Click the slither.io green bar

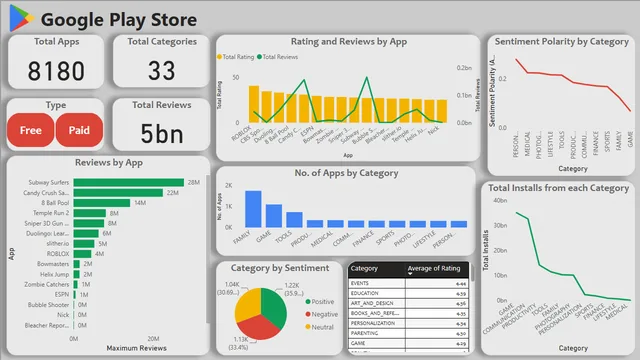84,244
